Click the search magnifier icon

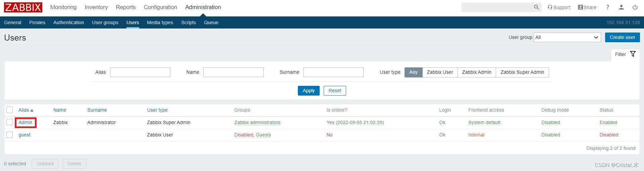[x=536, y=7]
